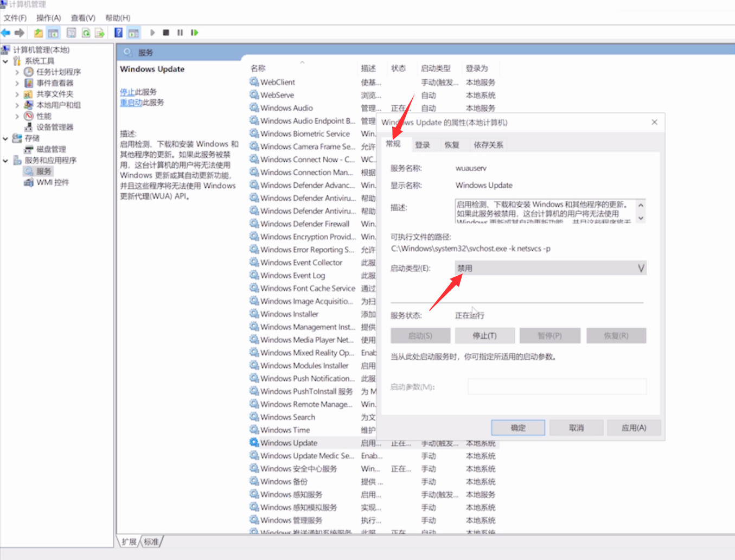Image resolution: width=735 pixels, height=560 pixels.
Task: Switch to the 常规 tab
Action: [393, 144]
